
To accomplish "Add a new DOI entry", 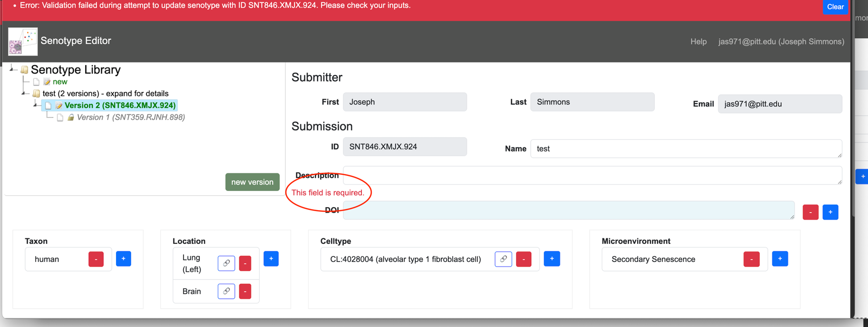I will [x=830, y=212].
